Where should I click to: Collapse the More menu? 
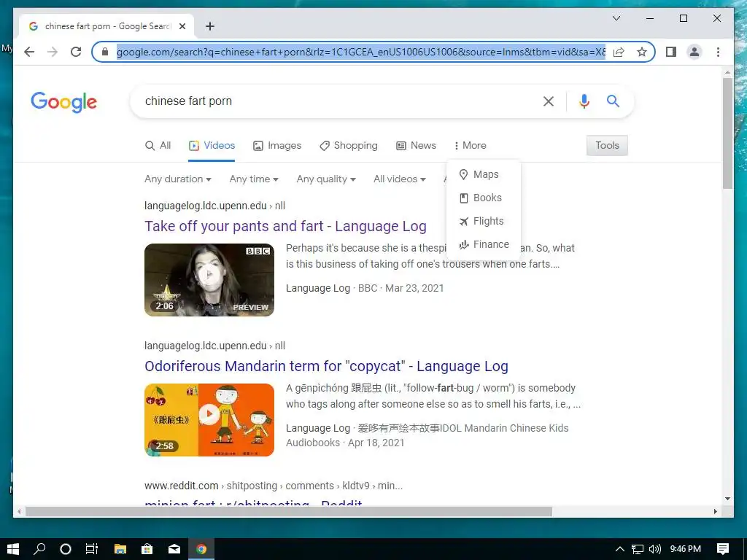tap(470, 145)
